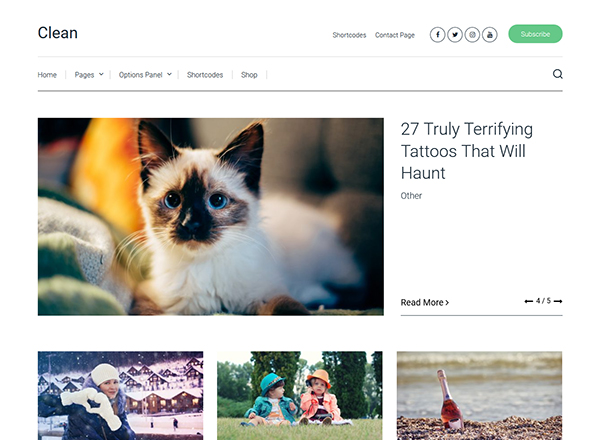Open the Twitter social icon

(x=455, y=35)
